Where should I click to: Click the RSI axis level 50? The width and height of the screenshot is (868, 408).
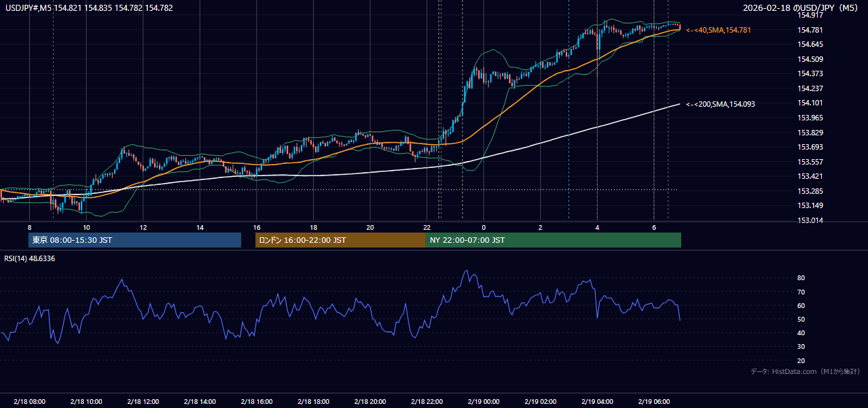point(801,319)
